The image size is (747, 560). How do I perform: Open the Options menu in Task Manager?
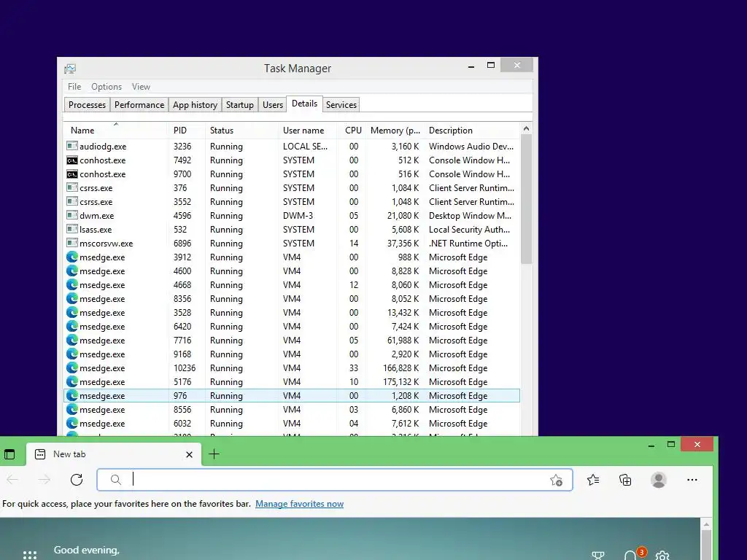point(107,87)
